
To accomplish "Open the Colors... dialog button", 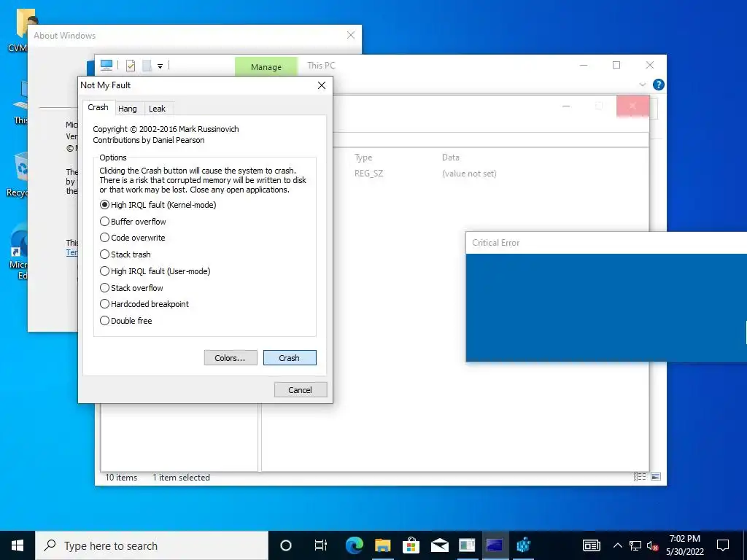I will click(230, 357).
